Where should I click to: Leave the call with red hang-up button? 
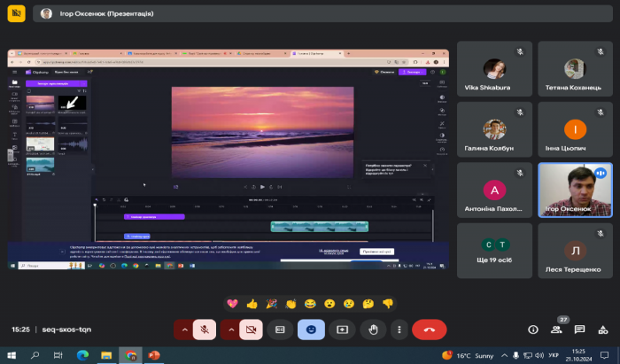[x=430, y=329]
